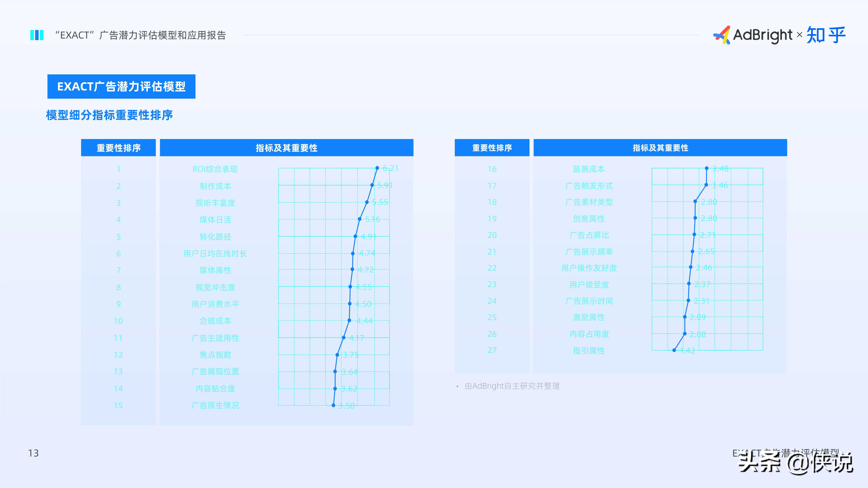
Task: Click the 2.71 data point label
Action: 708,235
